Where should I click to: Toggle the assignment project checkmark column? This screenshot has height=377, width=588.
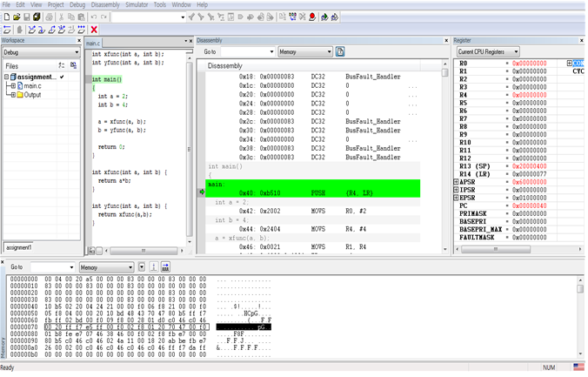tap(62, 77)
